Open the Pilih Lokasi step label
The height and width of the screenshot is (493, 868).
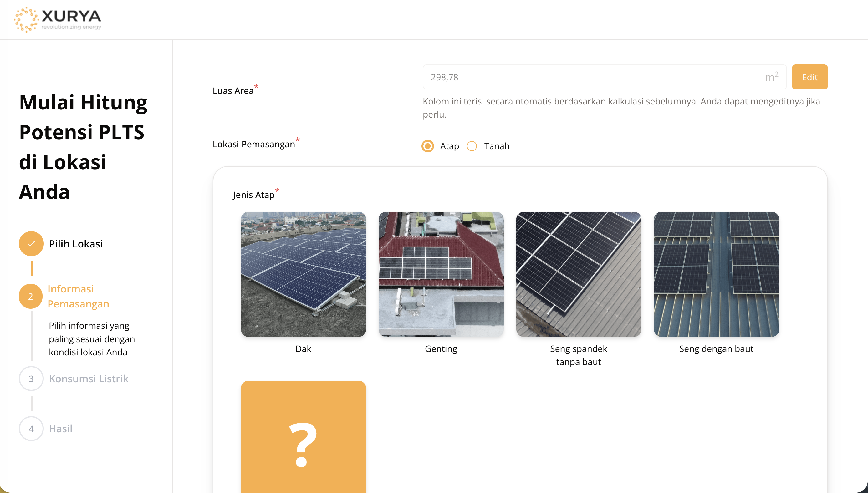(x=76, y=243)
